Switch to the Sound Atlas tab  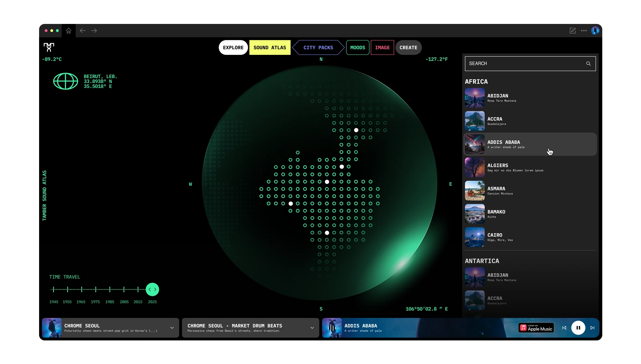tap(270, 47)
